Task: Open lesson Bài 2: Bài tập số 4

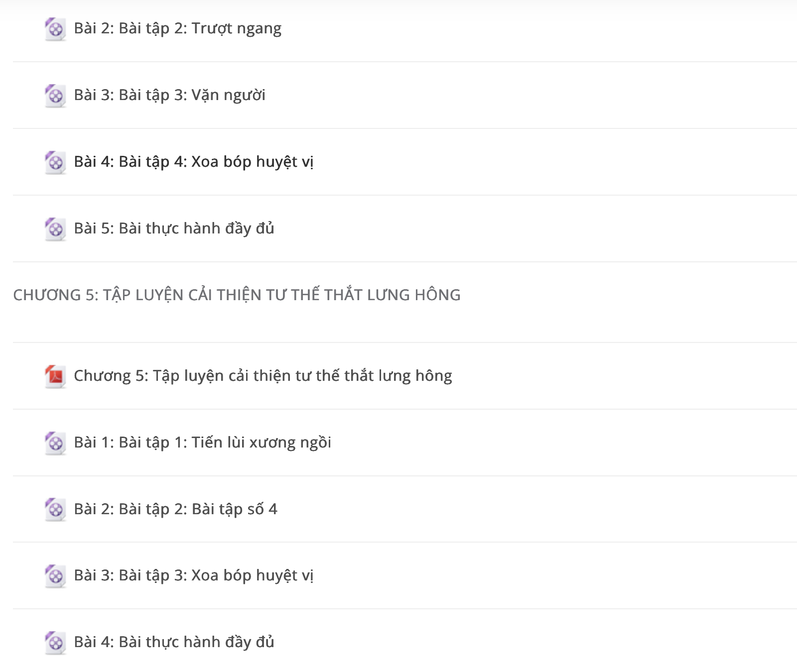Action: (175, 509)
